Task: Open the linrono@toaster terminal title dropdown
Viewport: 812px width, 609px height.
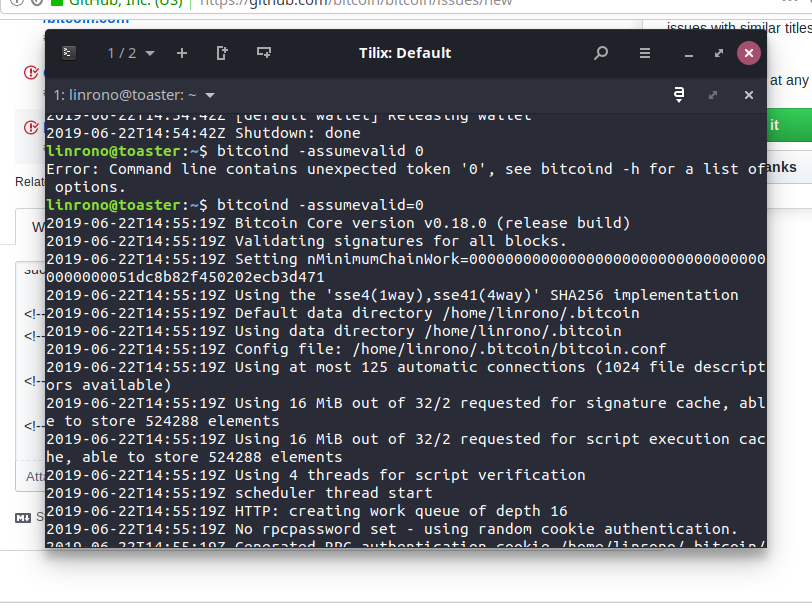Action: pyautogui.click(x=134, y=95)
